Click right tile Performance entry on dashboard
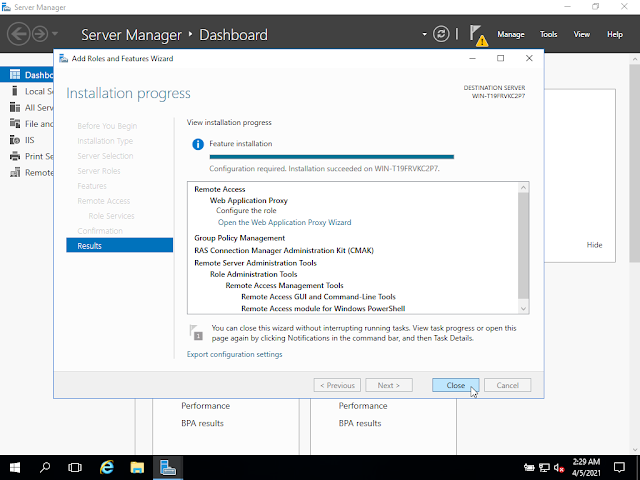 (x=363, y=406)
